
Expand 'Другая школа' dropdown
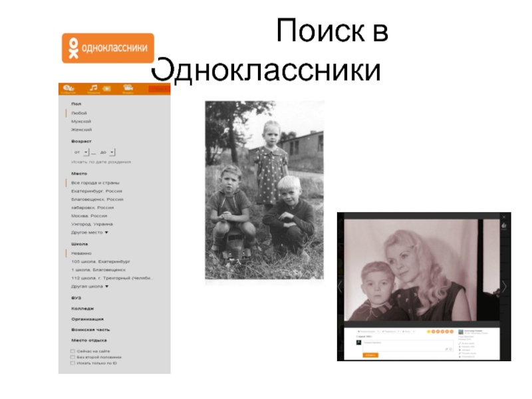(90, 287)
